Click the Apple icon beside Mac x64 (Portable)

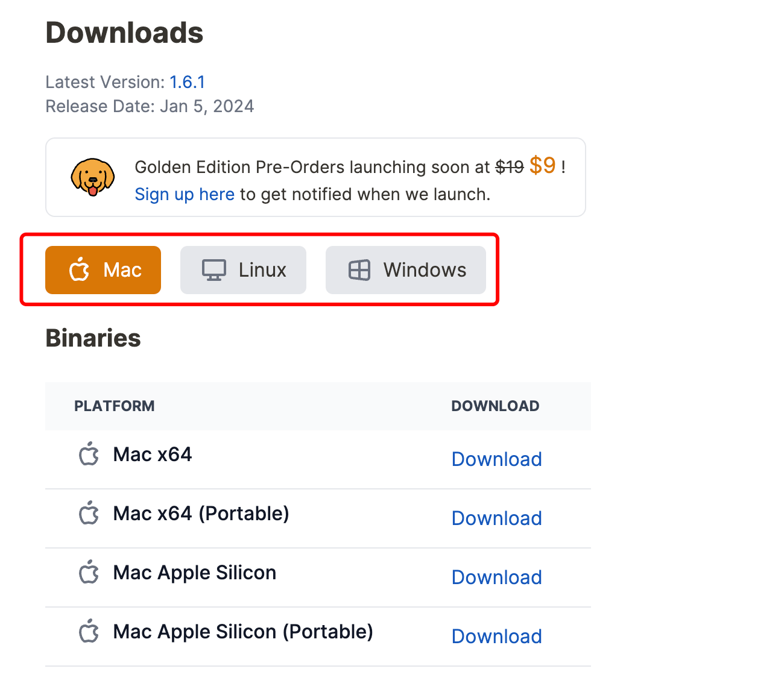click(89, 513)
